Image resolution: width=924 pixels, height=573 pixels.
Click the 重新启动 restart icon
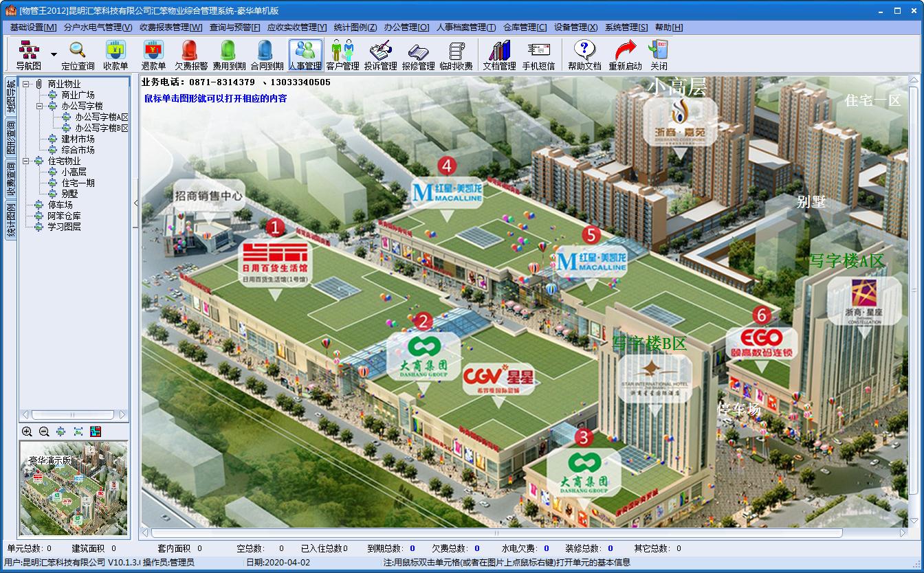(x=625, y=55)
